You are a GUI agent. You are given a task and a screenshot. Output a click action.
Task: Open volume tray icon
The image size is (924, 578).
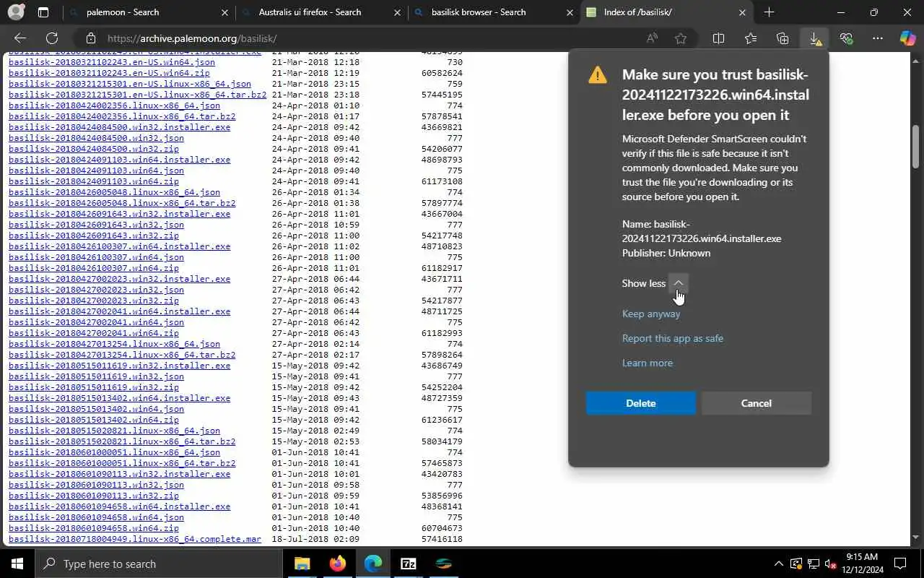click(831, 564)
